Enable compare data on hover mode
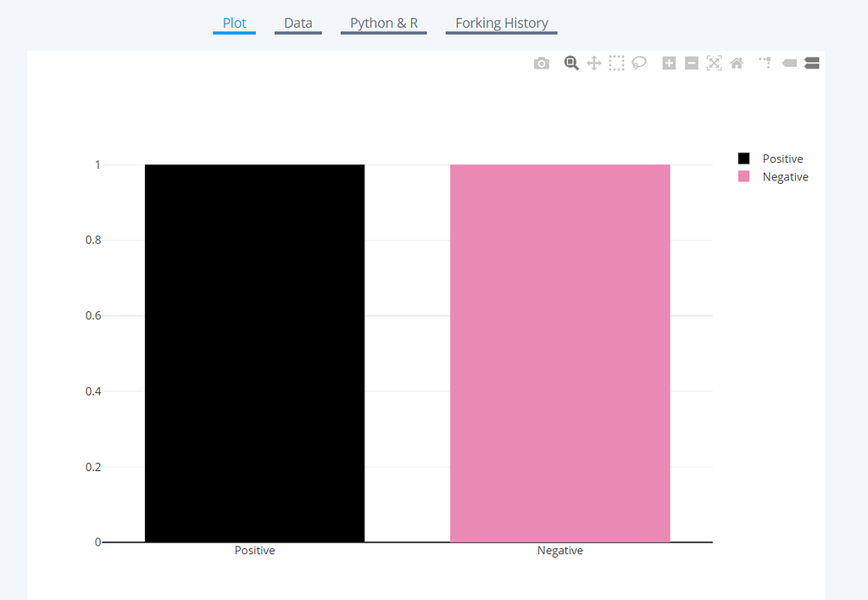The width and height of the screenshot is (868, 600). click(811, 63)
